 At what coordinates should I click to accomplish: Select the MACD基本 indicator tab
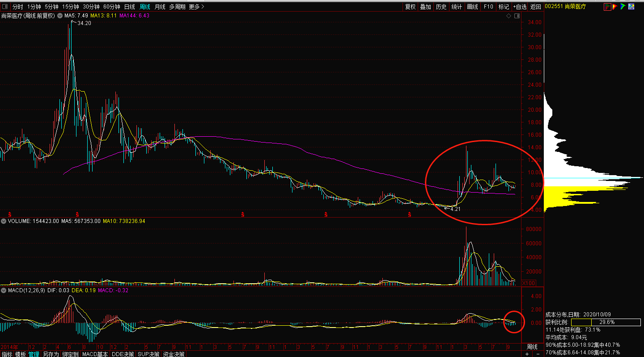tap(95, 354)
